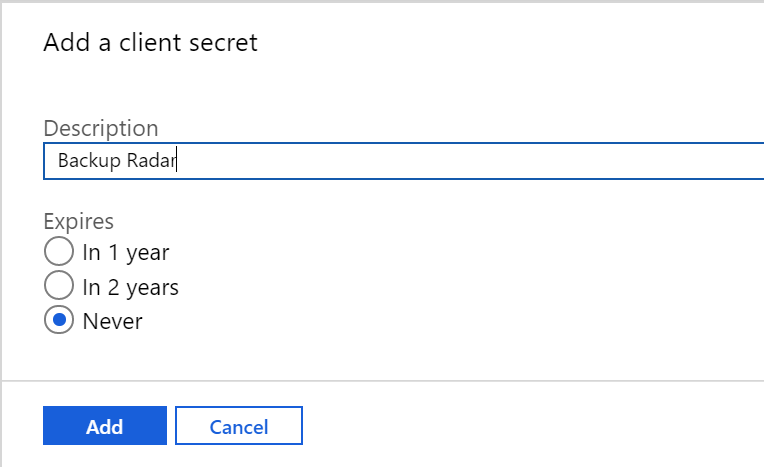Click the empty circle beside 'In 1 year'
Viewport: 764px width, 467px height.
59,251
